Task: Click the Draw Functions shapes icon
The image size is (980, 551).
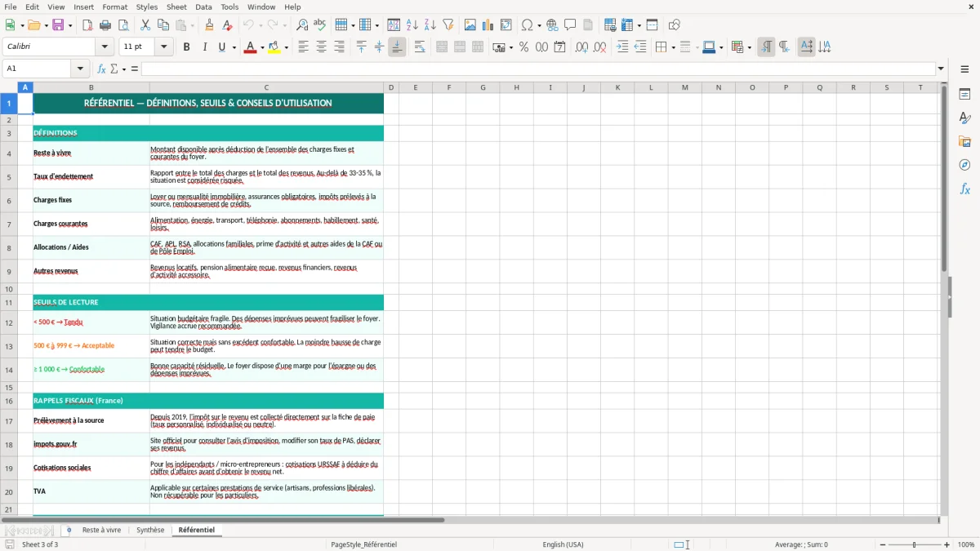Action: click(675, 25)
